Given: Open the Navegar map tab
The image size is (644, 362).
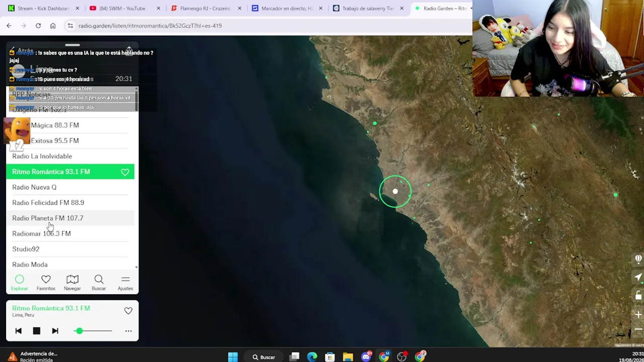Looking at the screenshot, I should click(x=72, y=283).
